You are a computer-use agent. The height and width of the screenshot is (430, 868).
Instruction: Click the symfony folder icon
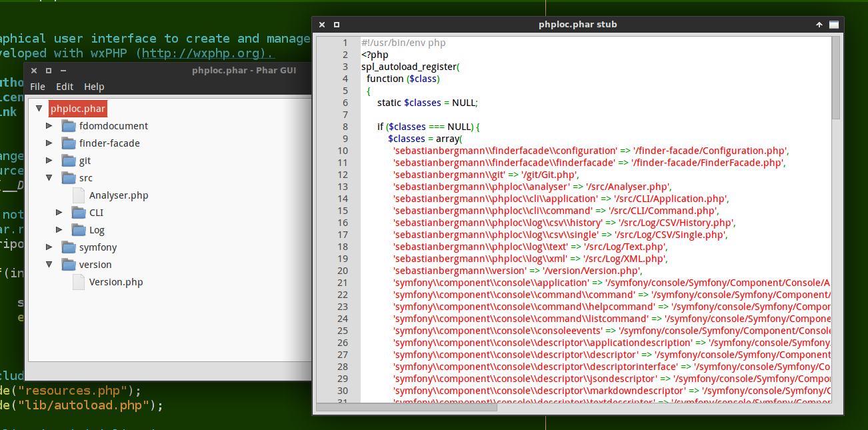(x=69, y=247)
